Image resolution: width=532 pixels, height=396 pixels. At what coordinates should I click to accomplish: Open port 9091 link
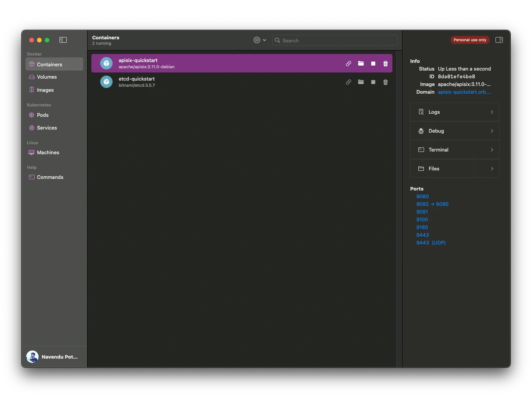tap(422, 212)
